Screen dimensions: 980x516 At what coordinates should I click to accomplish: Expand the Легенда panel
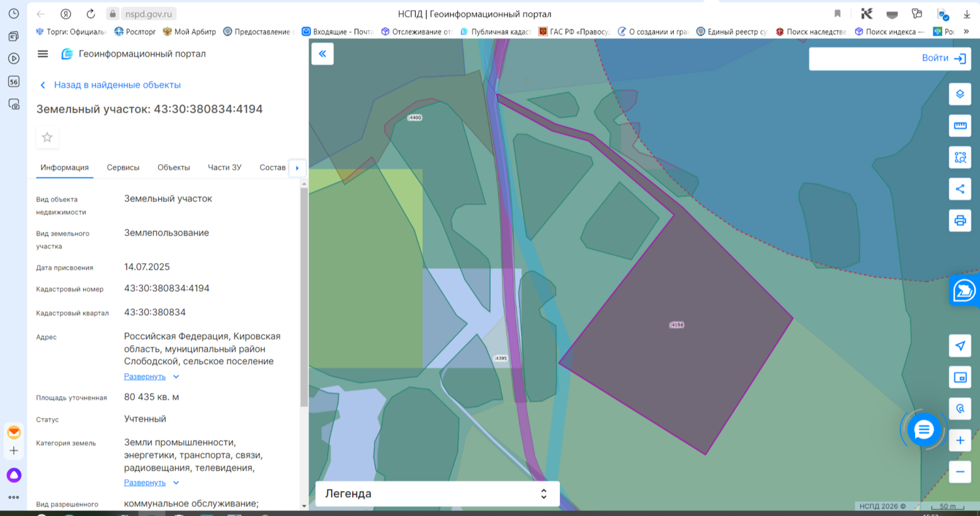(437, 494)
